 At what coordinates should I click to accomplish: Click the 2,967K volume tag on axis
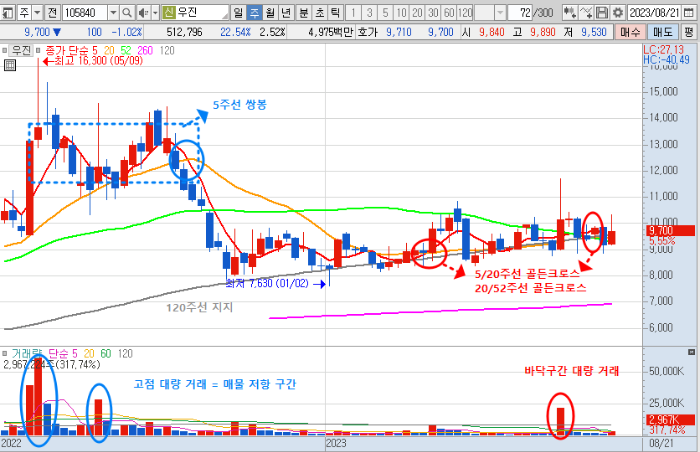(x=671, y=420)
